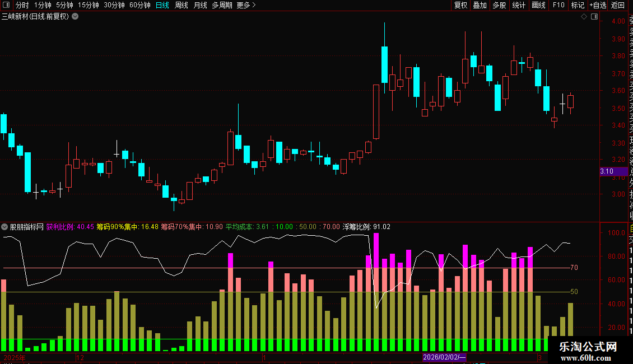The width and height of the screenshot is (633, 364).
Task: Click the 80.00 indicator axis label
Action: 616,256
